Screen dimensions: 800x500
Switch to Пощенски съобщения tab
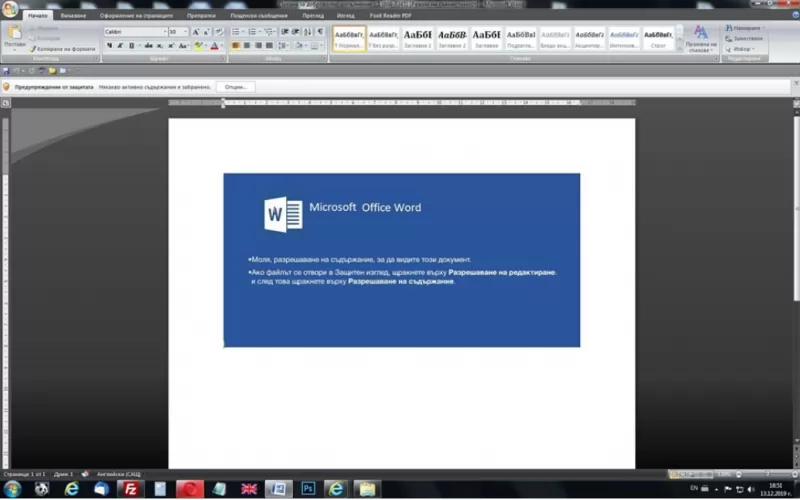point(259,16)
